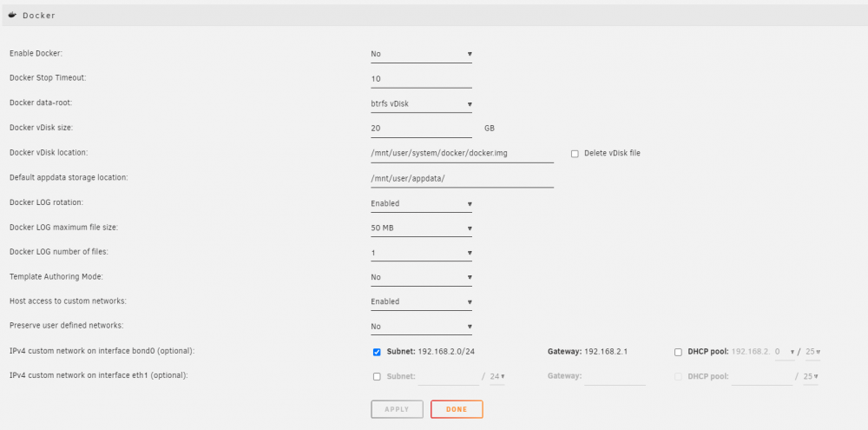Open the eth1 subnet mask 24 dropdown
Viewport: 868px width, 430px height.
point(497,376)
